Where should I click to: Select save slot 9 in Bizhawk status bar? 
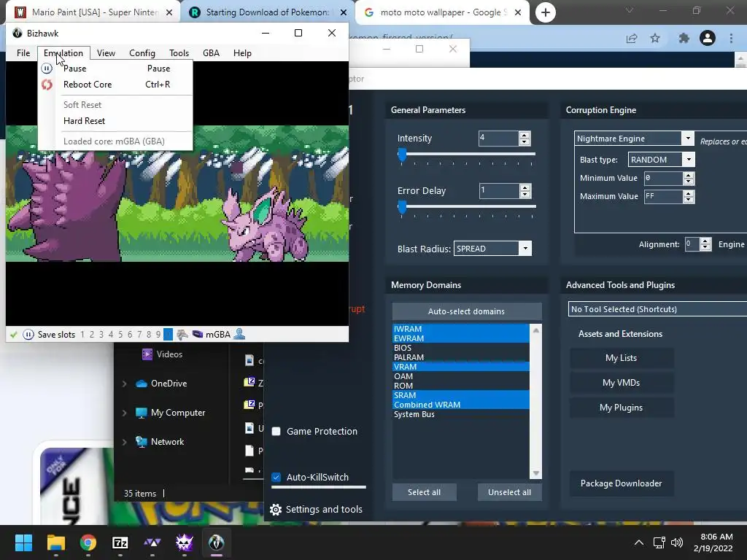158,334
